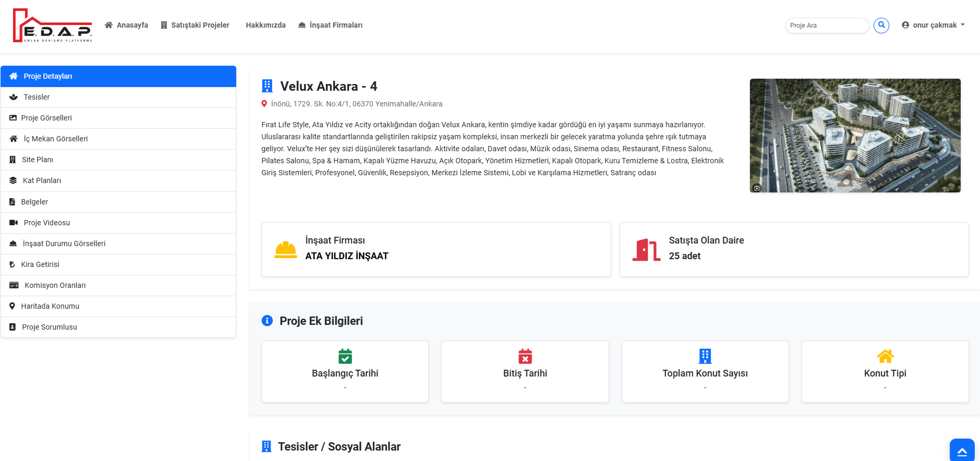This screenshot has height=461, width=980.
Task: Open the onur çakmak user dropdown
Action: 933,25
